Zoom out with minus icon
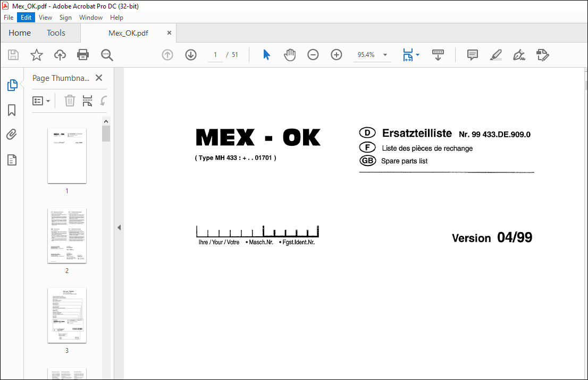Image resolution: width=588 pixels, height=380 pixels. [x=313, y=55]
